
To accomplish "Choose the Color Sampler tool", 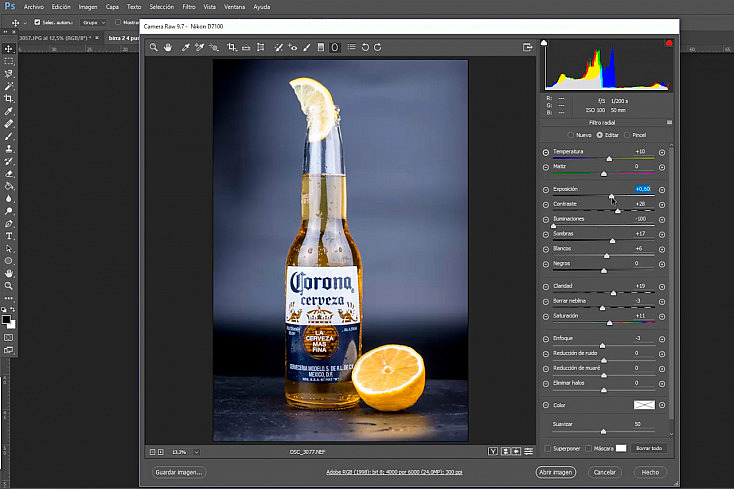I will tap(199, 47).
